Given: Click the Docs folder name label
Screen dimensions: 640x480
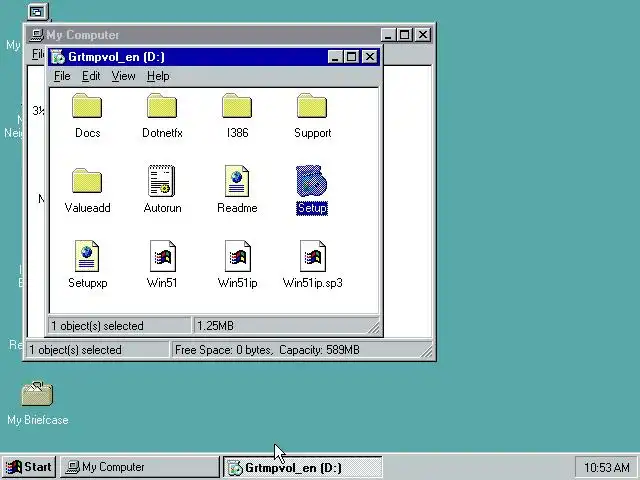Looking at the screenshot, I should click(x=88, y=133).
